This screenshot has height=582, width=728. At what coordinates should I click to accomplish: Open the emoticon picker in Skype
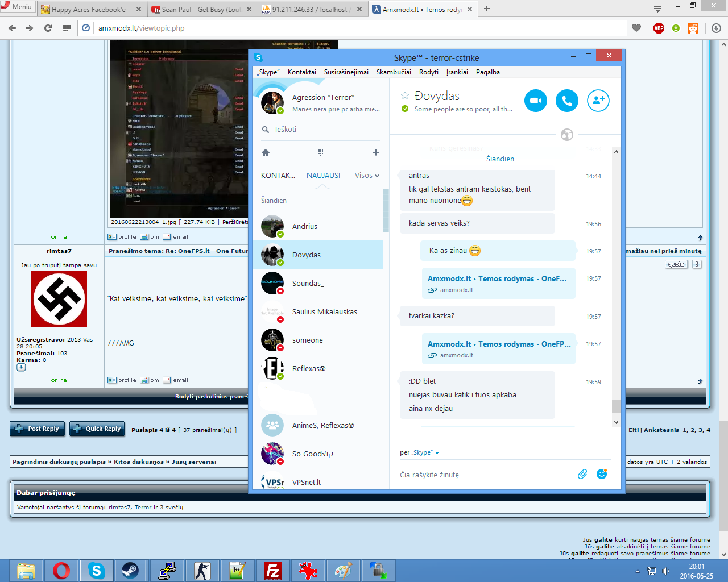tap(602, 473)
